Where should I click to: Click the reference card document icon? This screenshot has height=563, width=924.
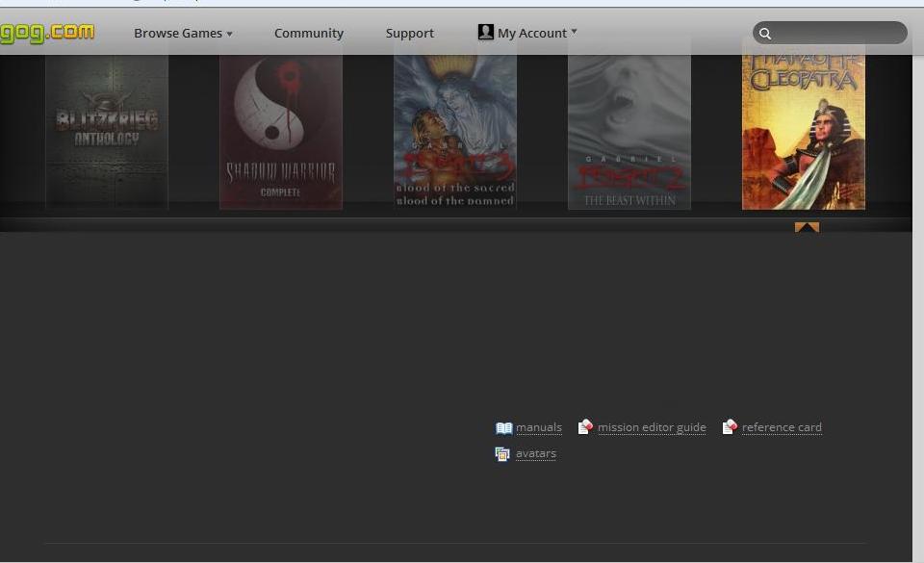coord(730,426)
